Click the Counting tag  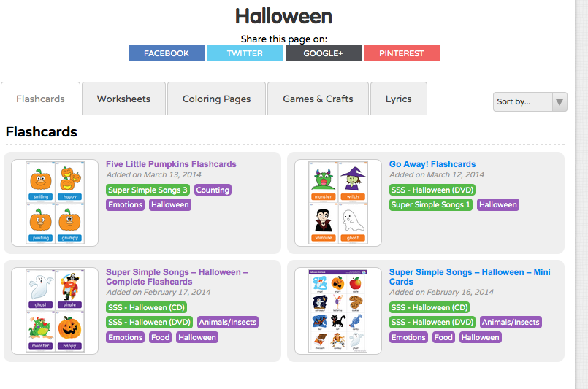point(213,190)
